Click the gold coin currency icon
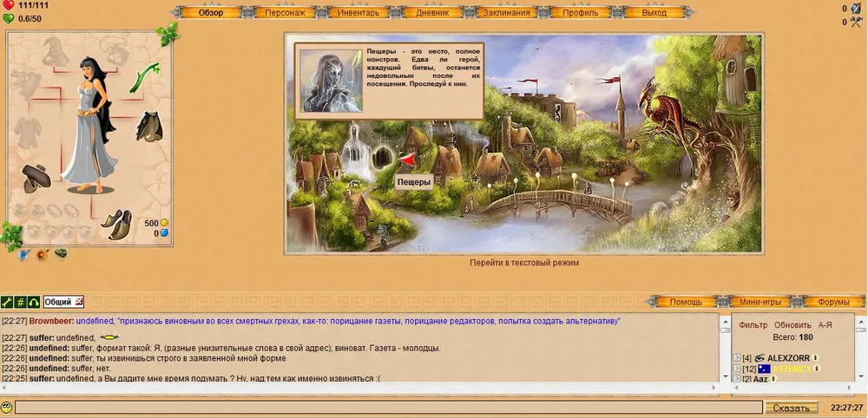 pyautogui.click(x=164, y=224)
